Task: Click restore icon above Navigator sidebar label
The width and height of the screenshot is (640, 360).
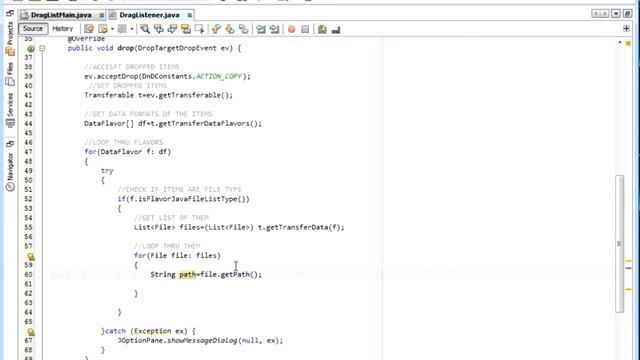Action: tap(10, 144)
